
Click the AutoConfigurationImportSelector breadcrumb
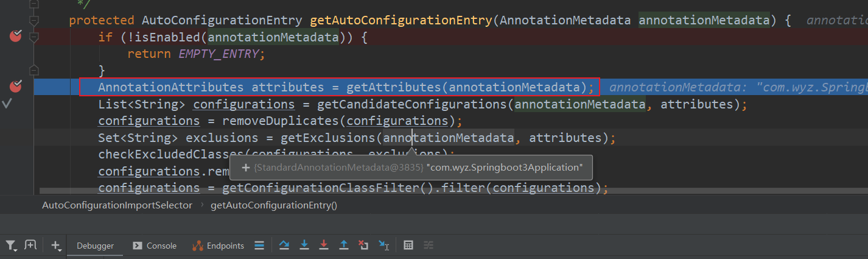[x=117, y=205]
